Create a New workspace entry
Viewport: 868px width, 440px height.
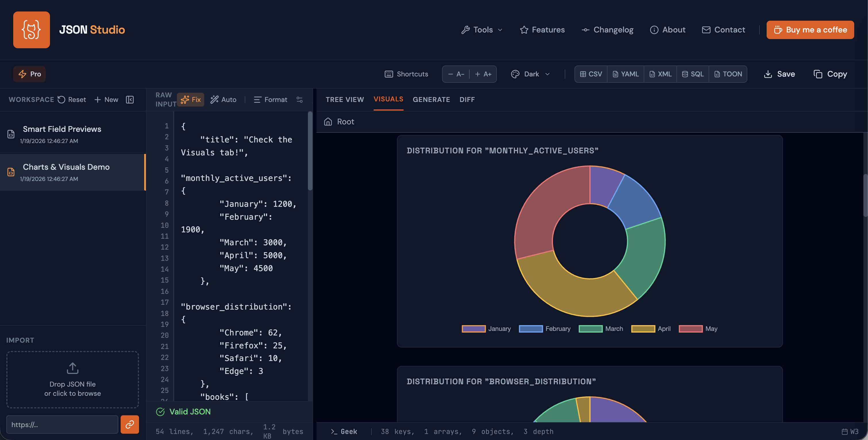(x=106, y=99)
